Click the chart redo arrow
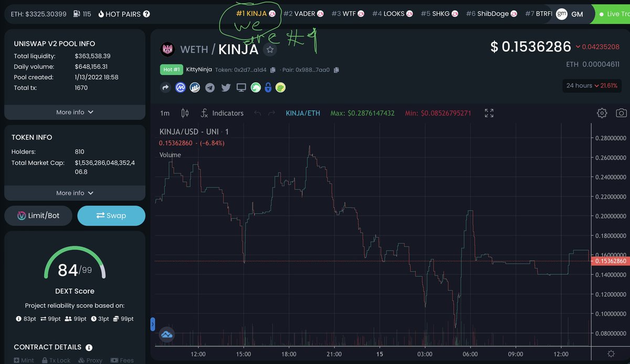The width and height of the screenshot is (630, 364). click(271, 113)
